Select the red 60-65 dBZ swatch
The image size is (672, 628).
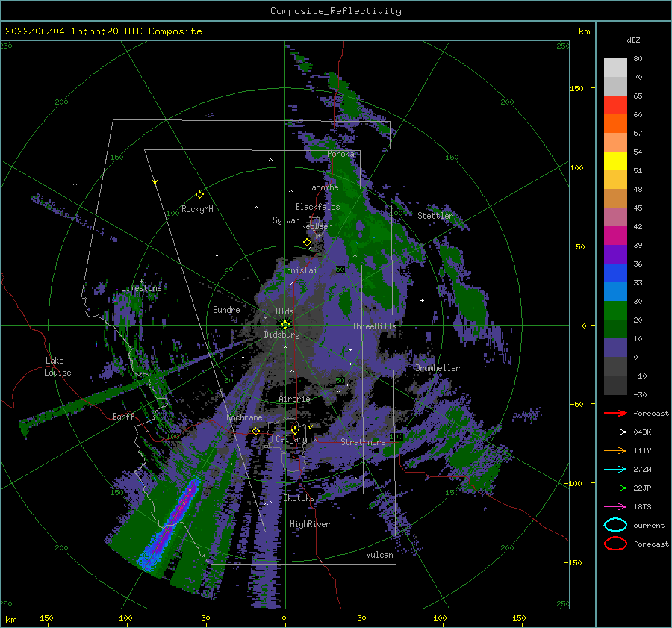(x=615, y=105)
